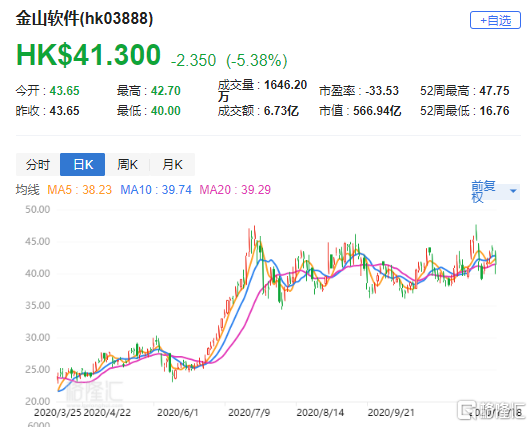
Task: Click the 52周最高 value 47.75
Action: click(x=494, y=91)
